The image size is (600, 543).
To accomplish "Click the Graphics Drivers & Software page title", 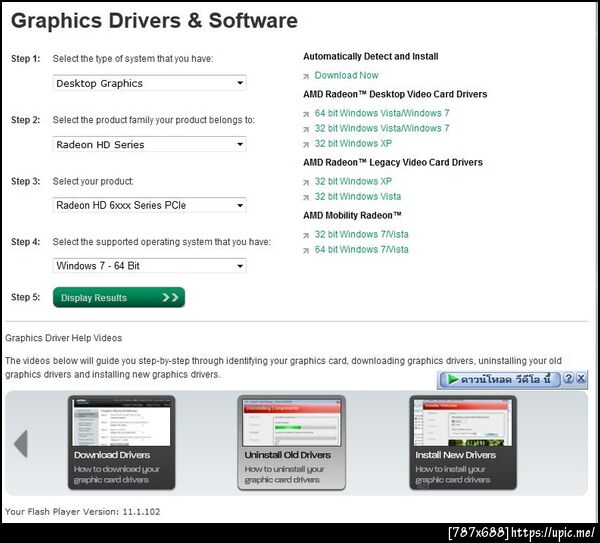I will 154,21.
